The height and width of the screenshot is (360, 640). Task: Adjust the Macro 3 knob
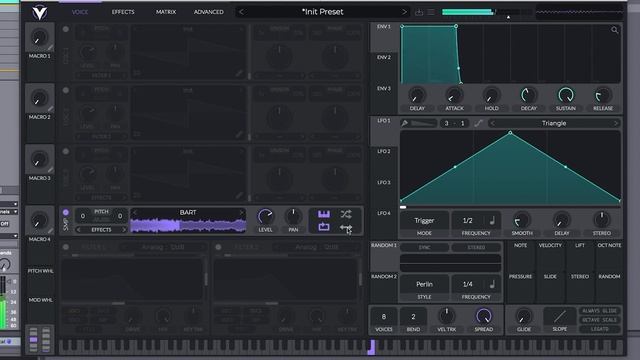pos(39,160)
